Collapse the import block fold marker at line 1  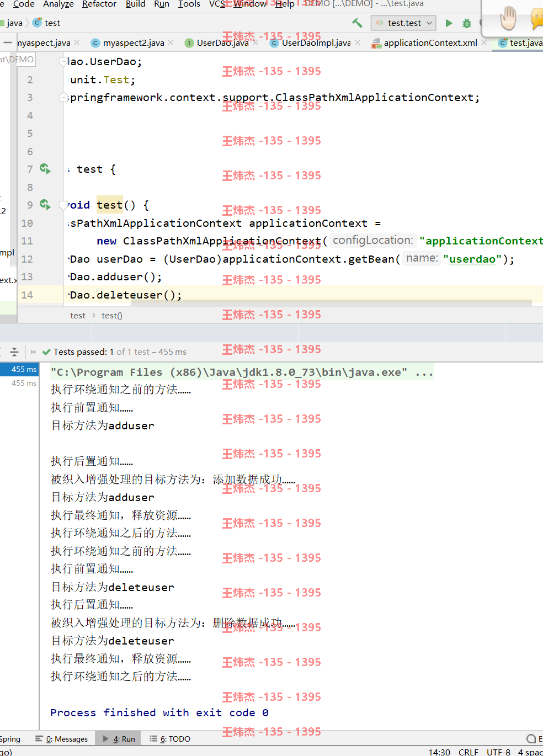click(63, 62)
